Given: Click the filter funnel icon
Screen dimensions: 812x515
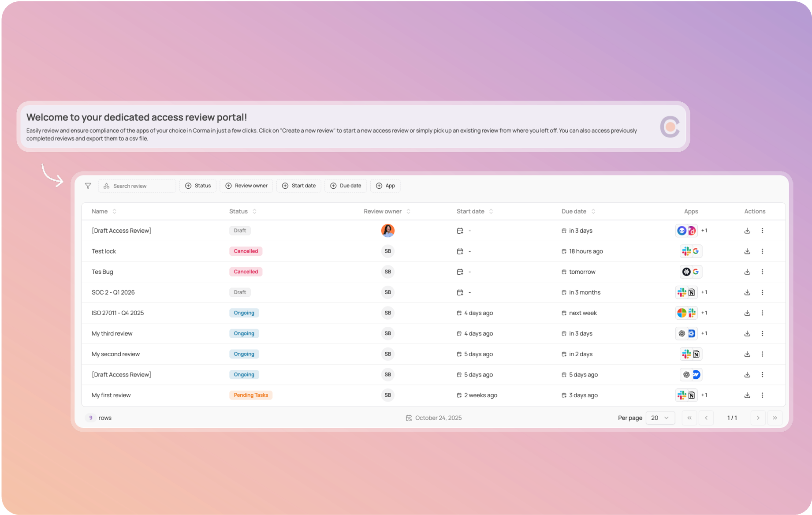Looking at the screenshot, I should [x=88, y=186].
